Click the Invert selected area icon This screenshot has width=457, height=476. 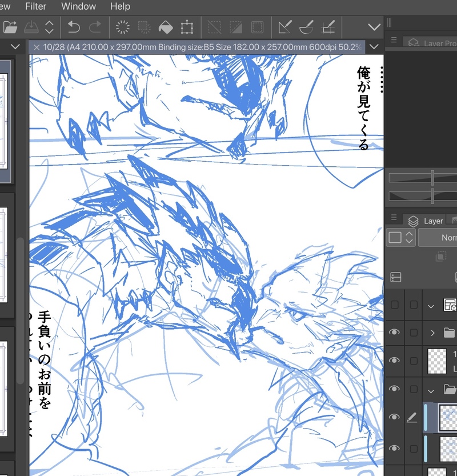[x=236, y=27]
